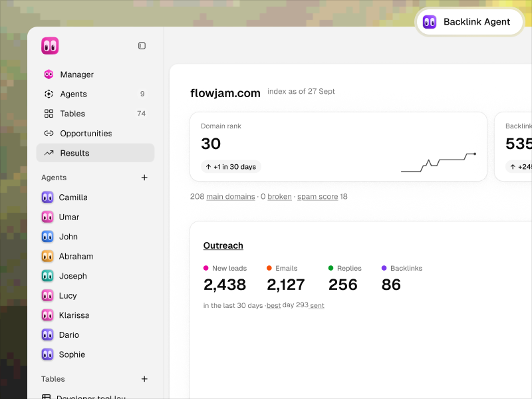Click the flowjam.com domain title
The width and height of the screenshot is (532, 399).
[x=225, y=93]
